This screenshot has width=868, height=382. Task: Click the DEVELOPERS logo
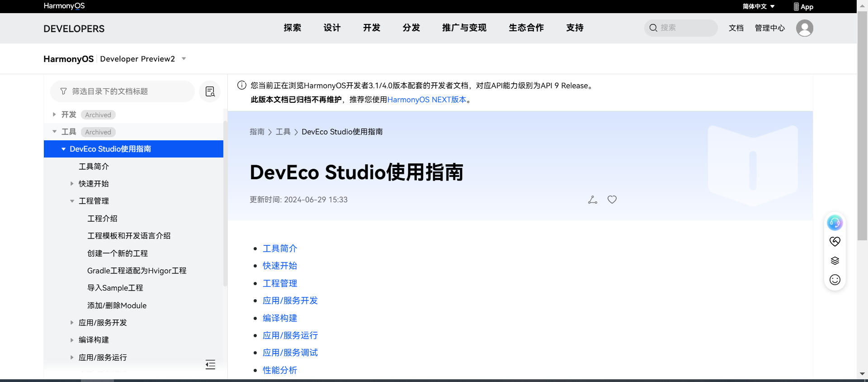click(74, 29)
